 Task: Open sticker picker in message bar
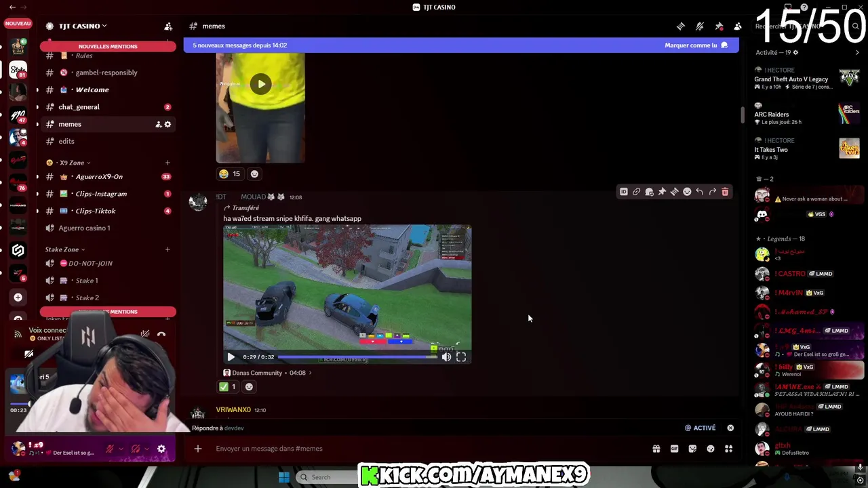692,449
